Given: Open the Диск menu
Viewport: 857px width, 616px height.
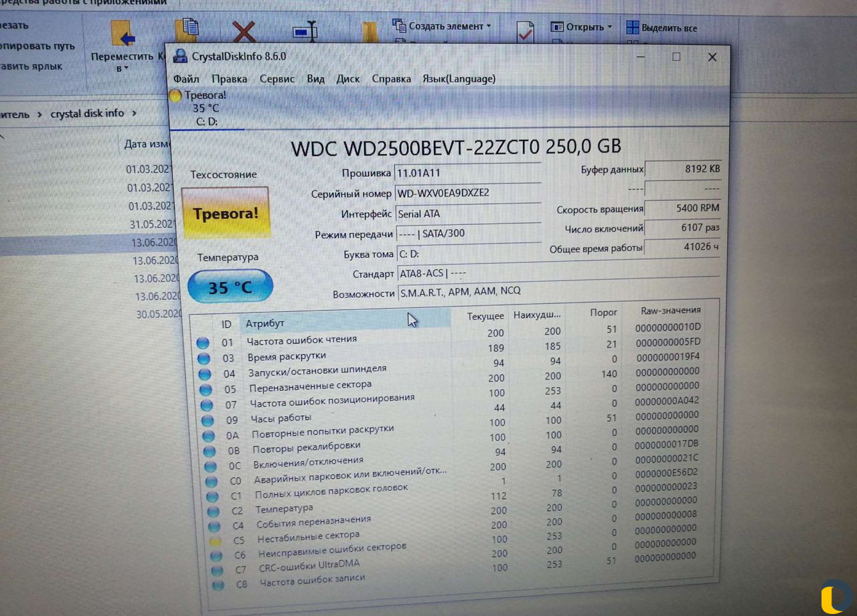Looking at the screenshot, I should pyautogui.click(x=348, y=78).
